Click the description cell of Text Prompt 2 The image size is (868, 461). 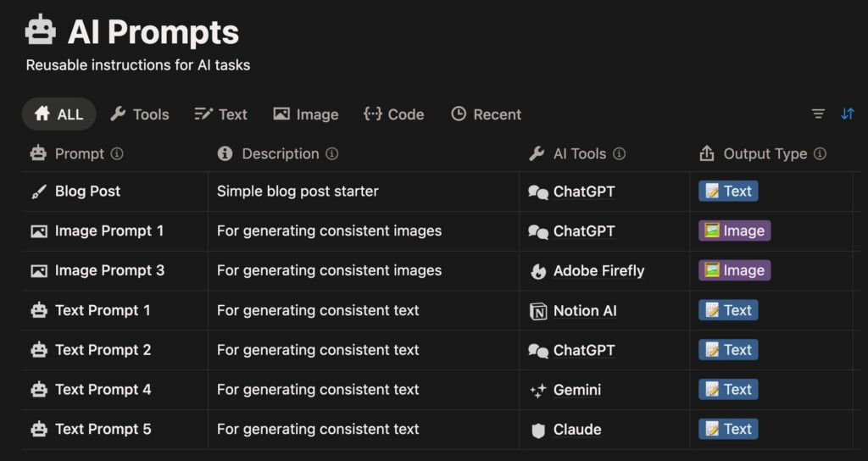pos(364,350)
